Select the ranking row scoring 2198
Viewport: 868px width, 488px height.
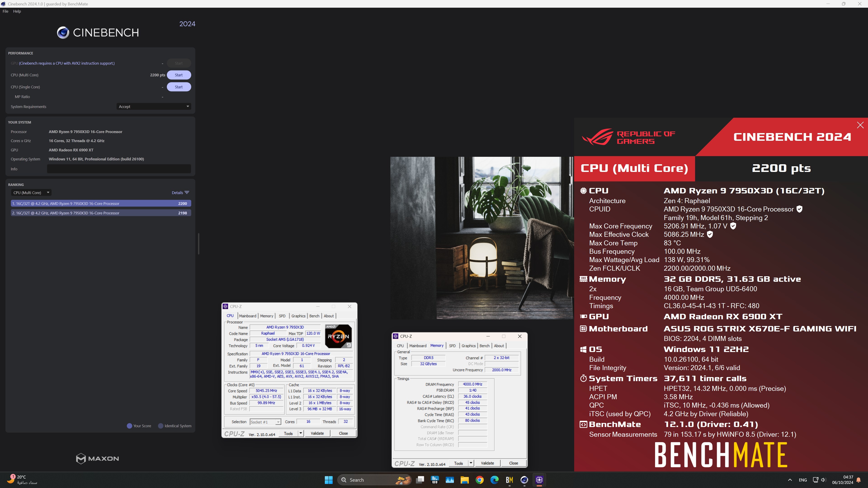[x=101, y=213]
